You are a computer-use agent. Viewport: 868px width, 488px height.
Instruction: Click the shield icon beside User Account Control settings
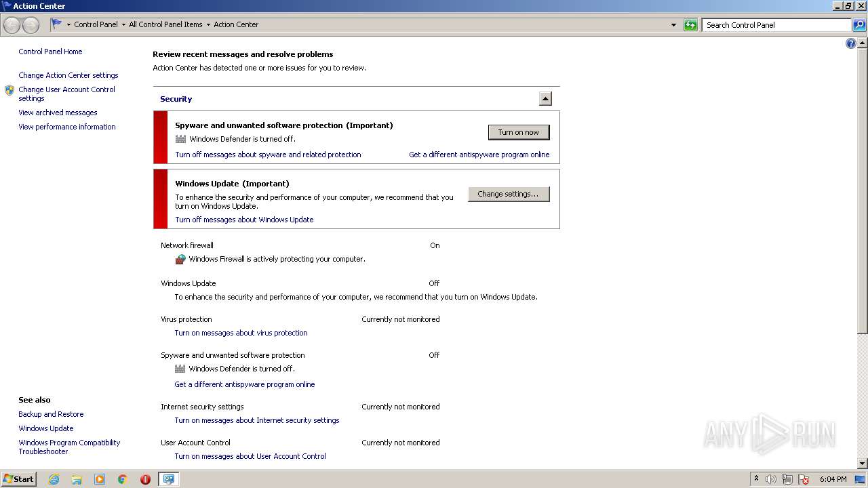pyautogui.click(x=9, y=90)
